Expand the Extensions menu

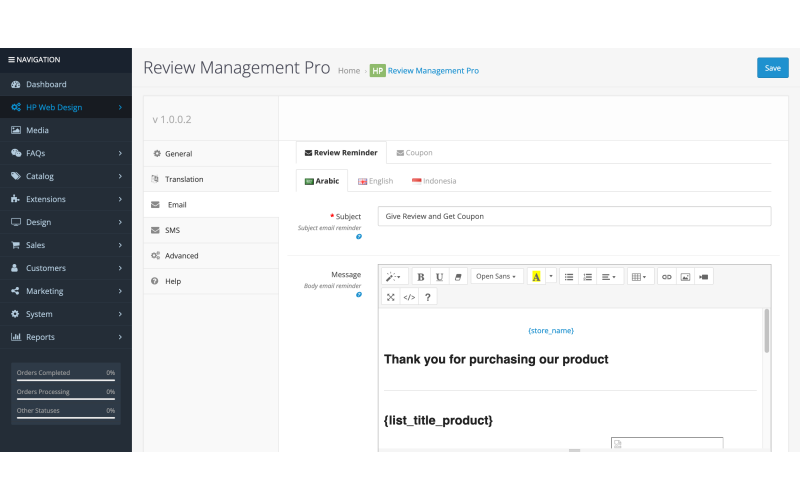(x=66, y=199)
